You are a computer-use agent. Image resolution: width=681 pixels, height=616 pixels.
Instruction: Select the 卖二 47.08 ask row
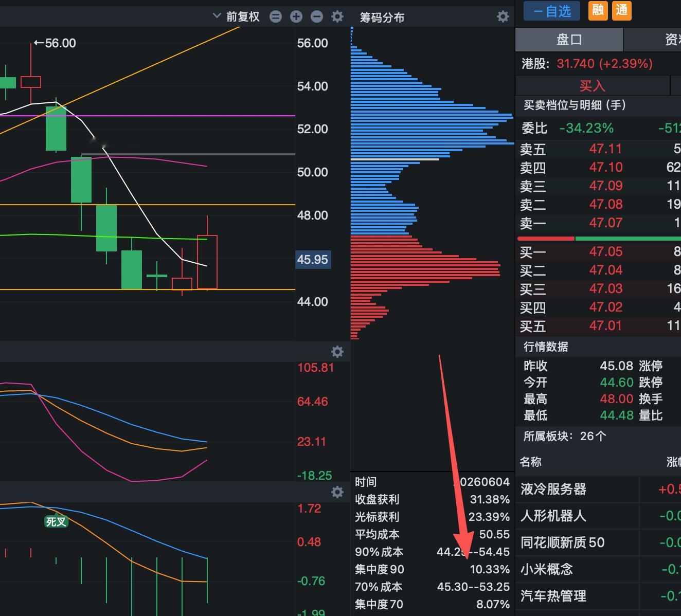click(598, 205)
